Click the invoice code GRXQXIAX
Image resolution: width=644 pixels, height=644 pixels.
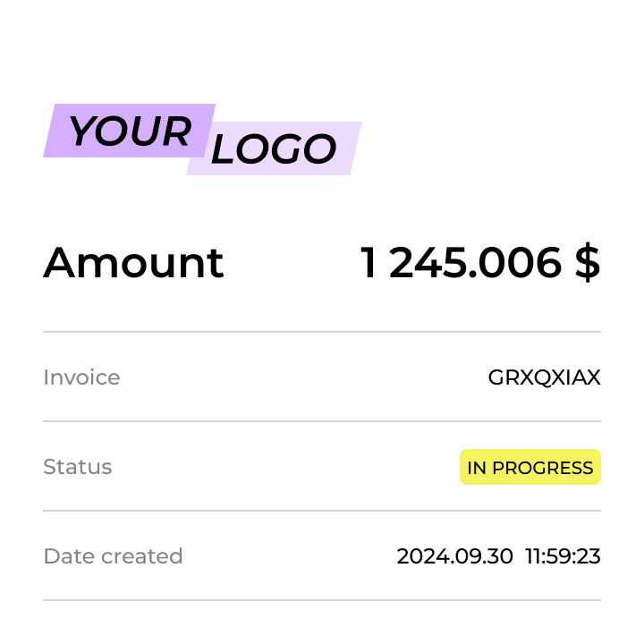[x=544, y=377]
